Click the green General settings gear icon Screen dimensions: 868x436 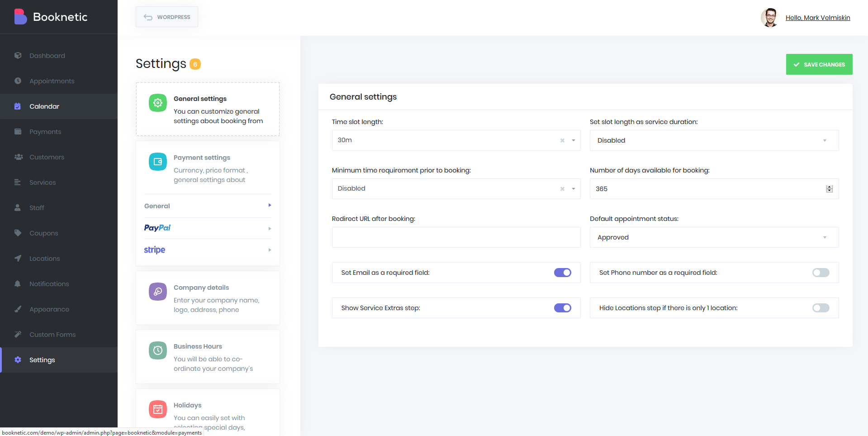(158, 103)
